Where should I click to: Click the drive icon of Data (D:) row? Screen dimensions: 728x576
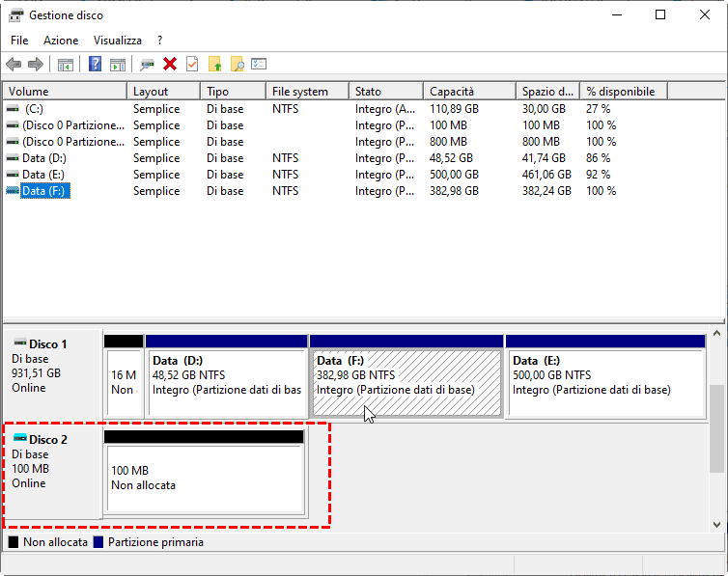(x=13, y=158)
